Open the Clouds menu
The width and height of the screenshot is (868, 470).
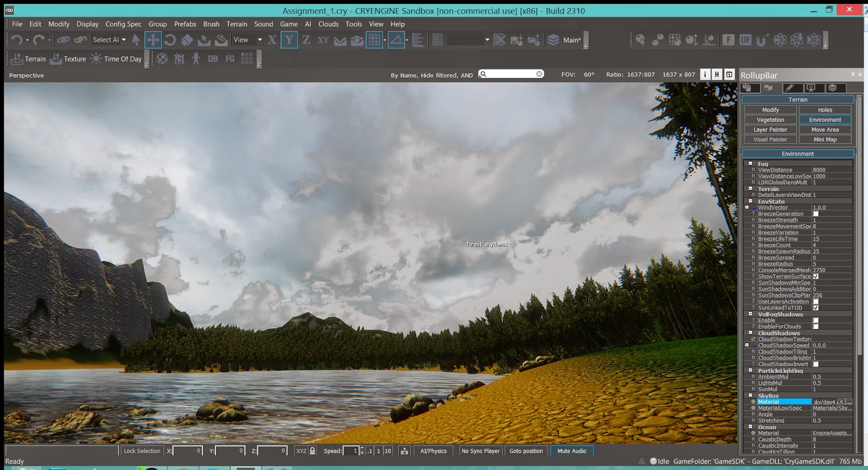tap(328, 24)
